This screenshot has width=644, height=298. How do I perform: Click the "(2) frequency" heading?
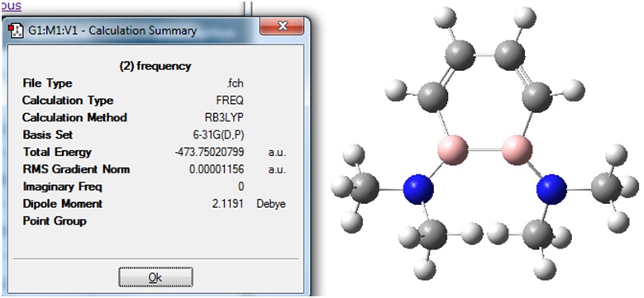pos(155,66)
